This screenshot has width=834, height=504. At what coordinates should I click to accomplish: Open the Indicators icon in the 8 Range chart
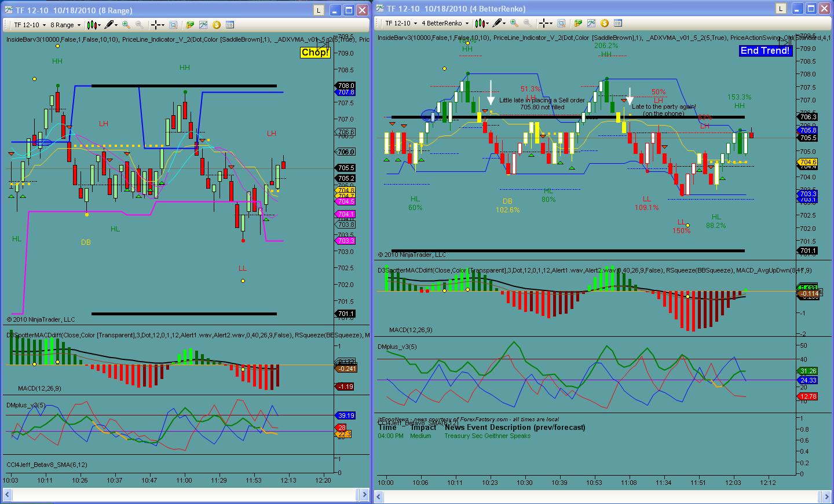[x=203, y=25]
